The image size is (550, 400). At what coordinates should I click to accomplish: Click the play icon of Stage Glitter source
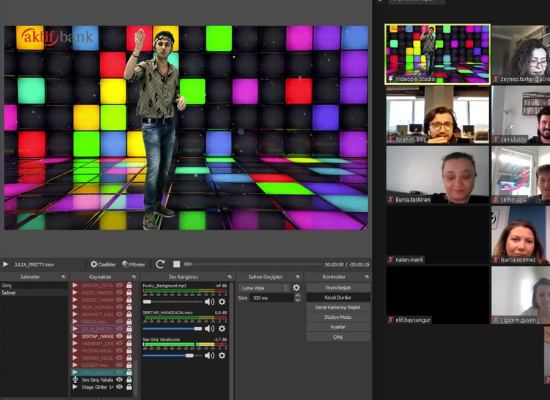coord(75,387)
